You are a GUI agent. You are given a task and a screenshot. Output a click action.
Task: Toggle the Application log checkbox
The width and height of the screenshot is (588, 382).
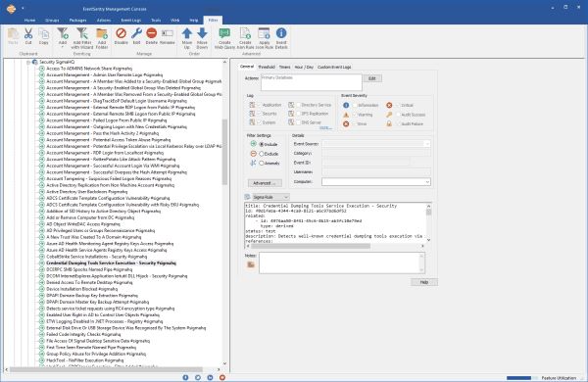coord(259,105)
